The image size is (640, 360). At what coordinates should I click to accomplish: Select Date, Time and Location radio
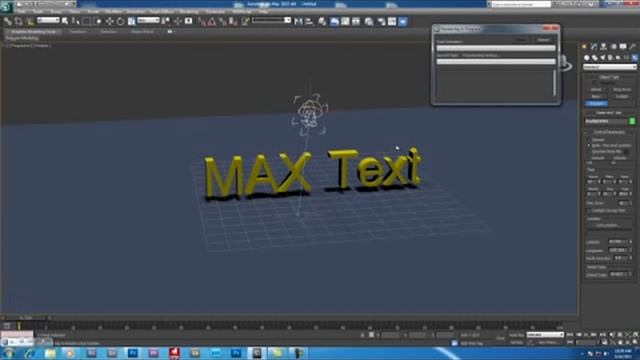[589, 145]
